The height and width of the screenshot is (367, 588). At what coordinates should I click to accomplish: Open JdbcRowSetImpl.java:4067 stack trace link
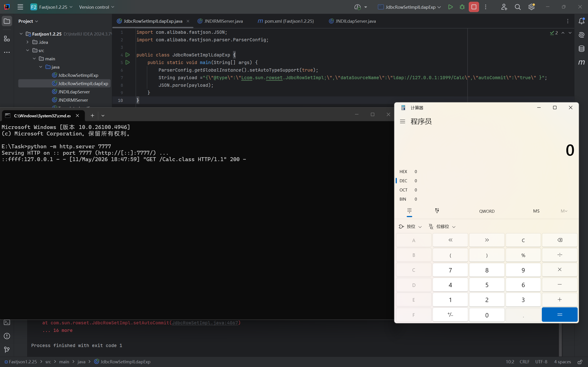point(205,322)
